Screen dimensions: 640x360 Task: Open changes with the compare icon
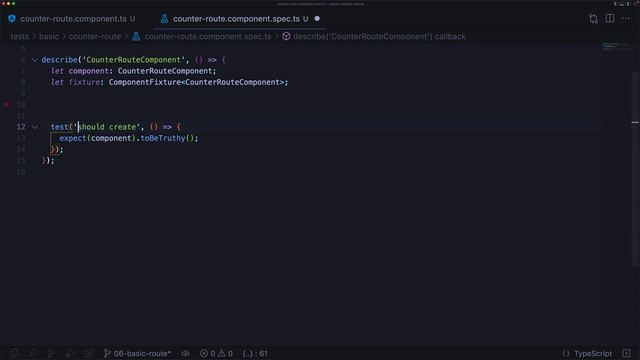593,18
